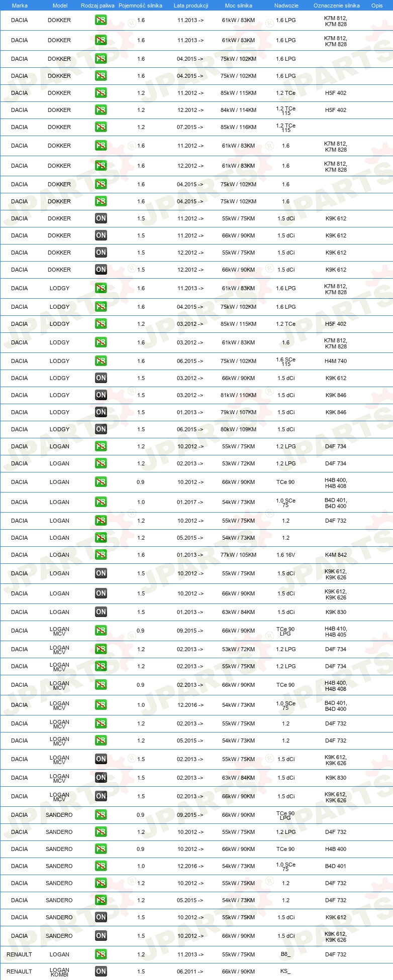Click petrol fuel icon for Logan MCV 09.2015 TCe 90 LPG
393x980 pixels.
click(101, 631)
